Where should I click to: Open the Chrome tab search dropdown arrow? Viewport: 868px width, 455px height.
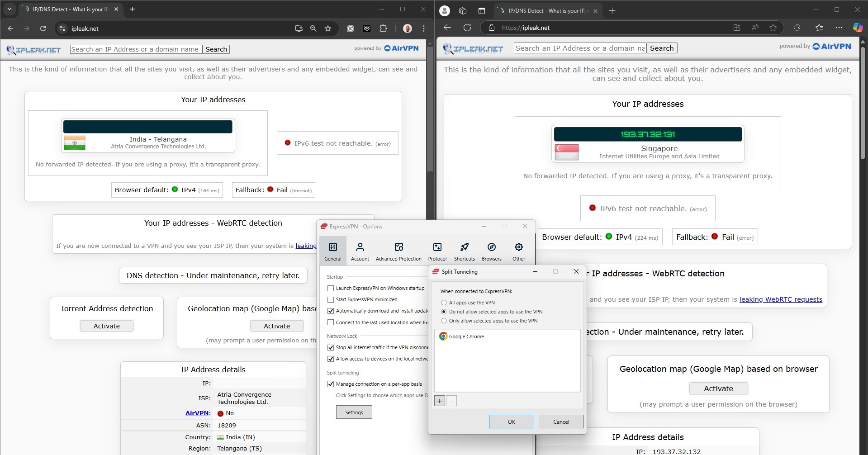click(x=9, y=9)
